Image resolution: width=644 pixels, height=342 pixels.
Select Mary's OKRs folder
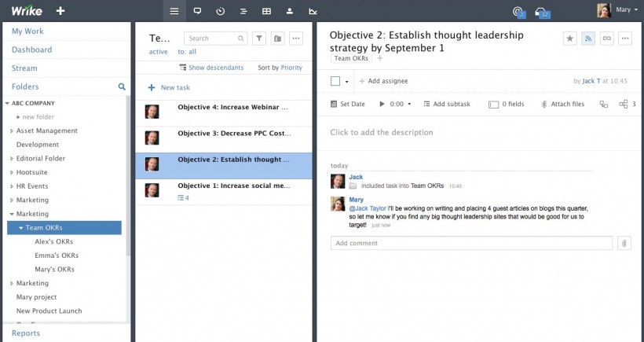tap(55, 269)
